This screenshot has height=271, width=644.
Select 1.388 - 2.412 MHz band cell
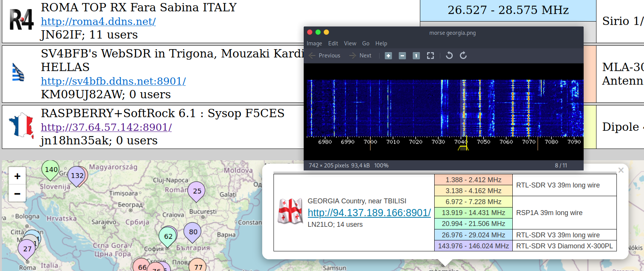[473, 180]
